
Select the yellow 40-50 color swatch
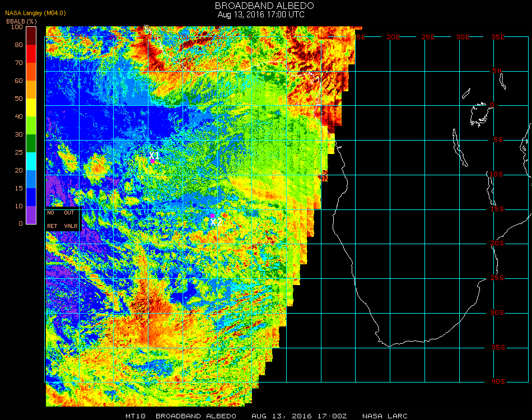tap(31, 108)
